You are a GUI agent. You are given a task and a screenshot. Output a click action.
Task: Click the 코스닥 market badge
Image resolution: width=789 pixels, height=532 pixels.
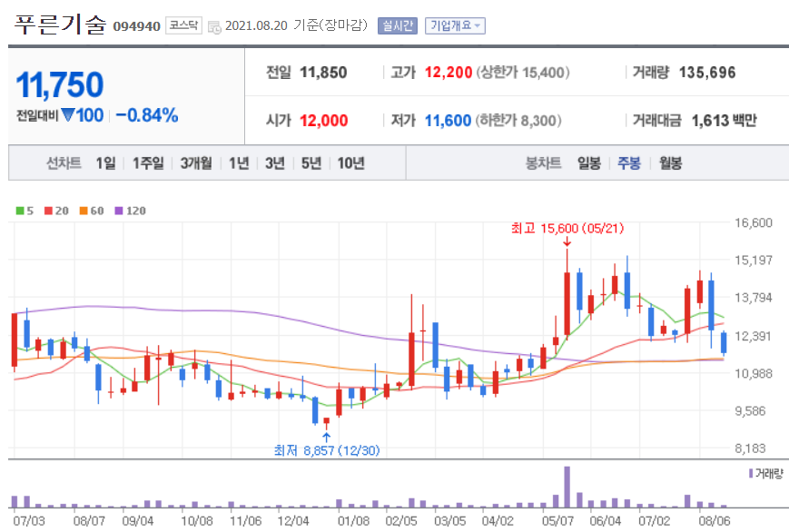click(x=183, y=25)
